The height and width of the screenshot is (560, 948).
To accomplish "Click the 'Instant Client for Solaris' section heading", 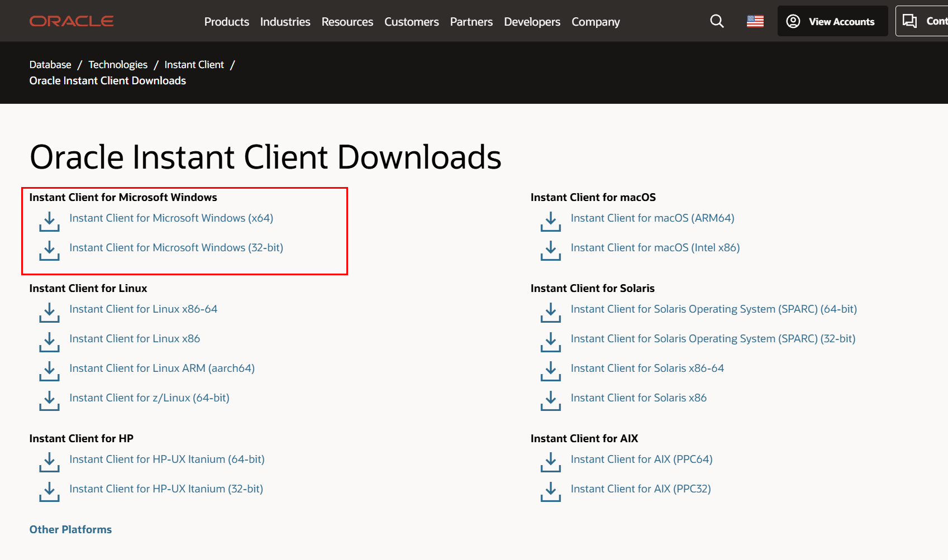I will pos(593,289).
